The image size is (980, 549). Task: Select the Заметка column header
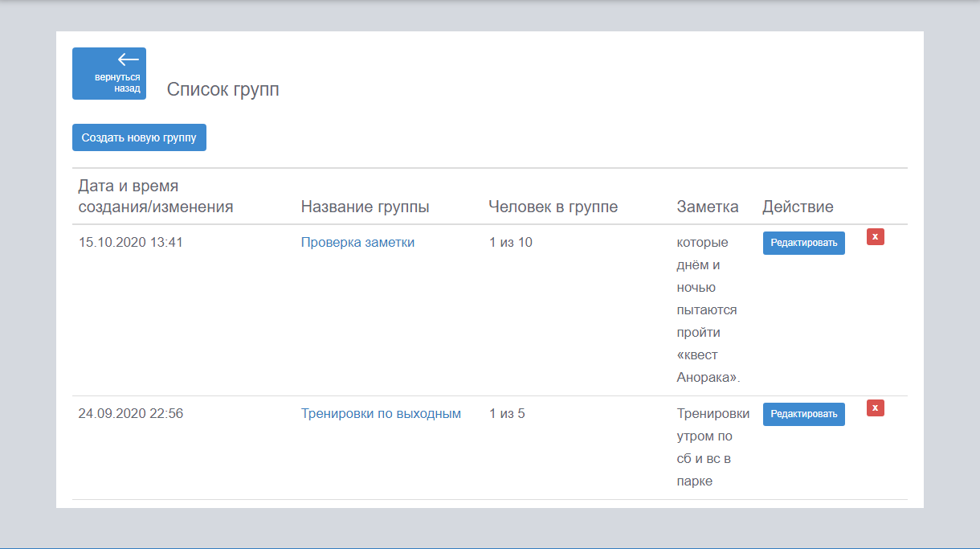pyautogui.click(x=708, y=207)
